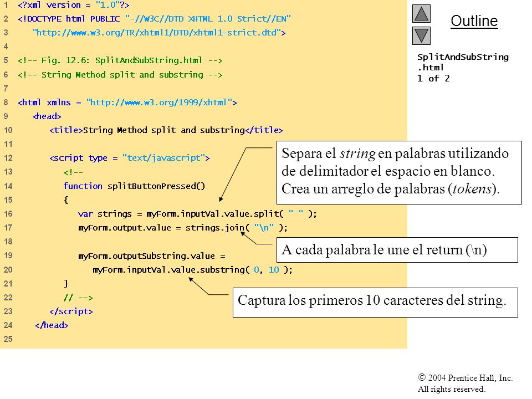The width and height of the screenshot is (532, 399).
Task: Click the 'Fig. 12.6: SplitAndSubString.html' comment
Action: click(x=120, y=60)
